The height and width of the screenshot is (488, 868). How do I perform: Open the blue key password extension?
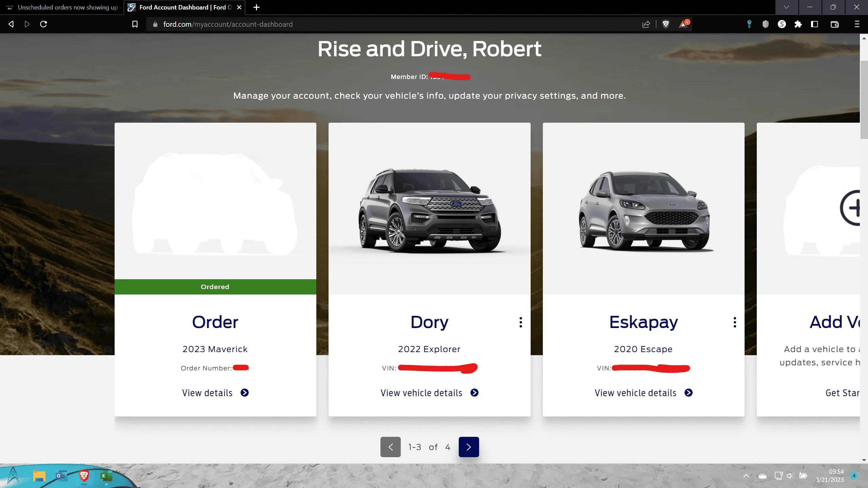click(749, 24)
